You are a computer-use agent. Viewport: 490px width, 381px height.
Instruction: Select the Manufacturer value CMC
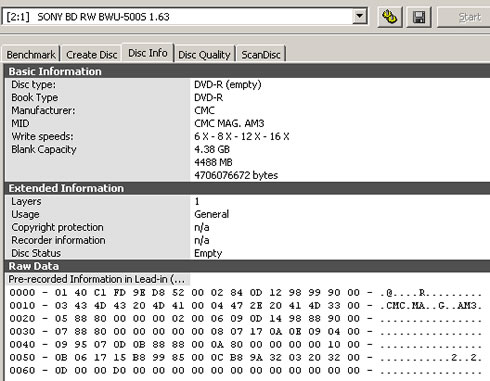(x=204, y=110)
